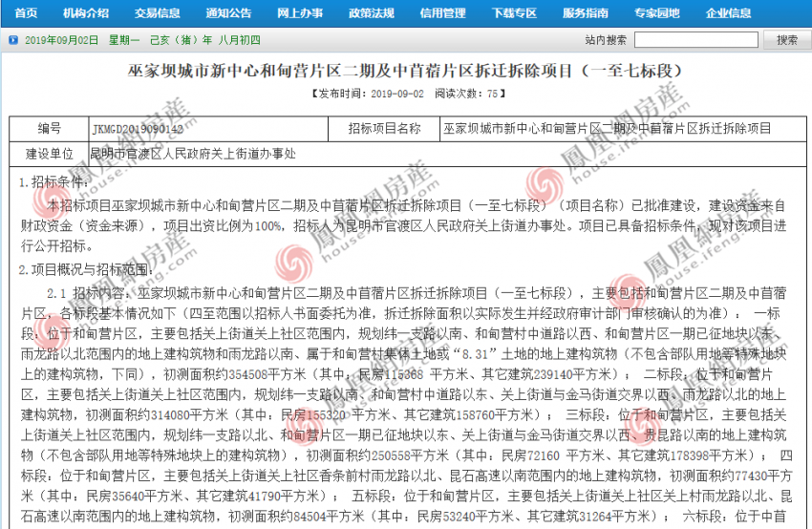812x529 pixels.
Task: Select project number JKMGD2019090142
Action: click(x=138, y=130)
